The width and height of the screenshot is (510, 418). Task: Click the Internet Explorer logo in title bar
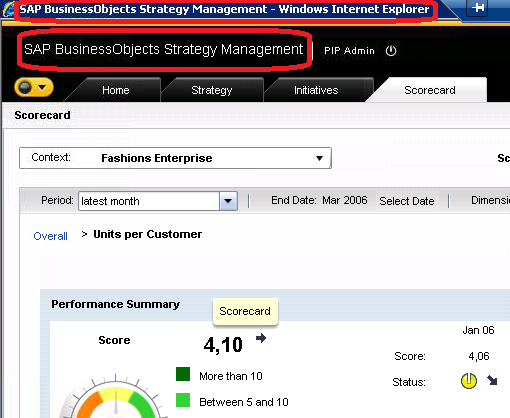tap(7, 9)
